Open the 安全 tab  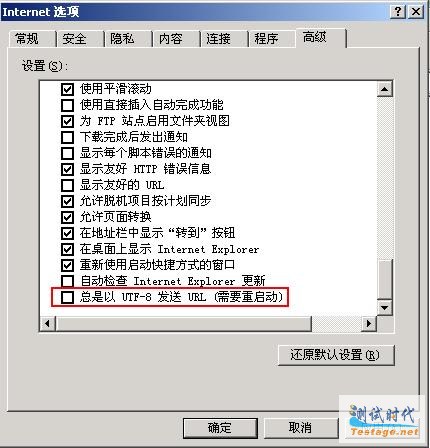[75, 39]
